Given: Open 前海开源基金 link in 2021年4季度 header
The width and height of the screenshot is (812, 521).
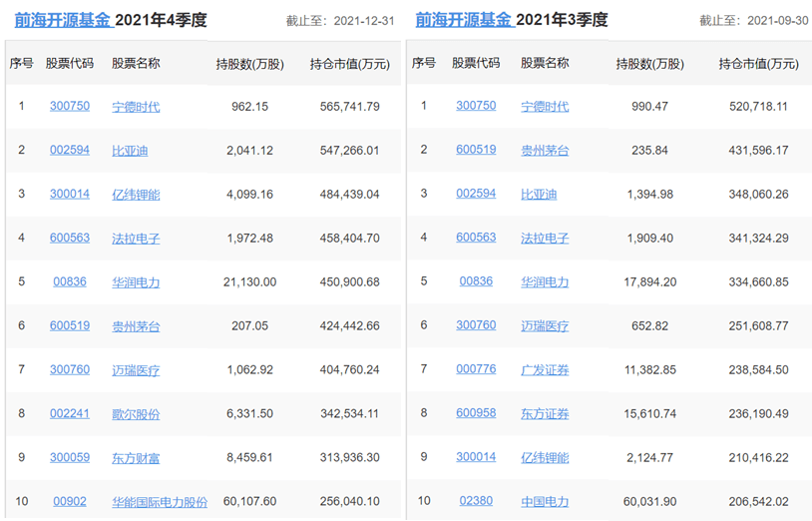Looking at the screenshot, I should pyautogui.click(x=63, y=20).
